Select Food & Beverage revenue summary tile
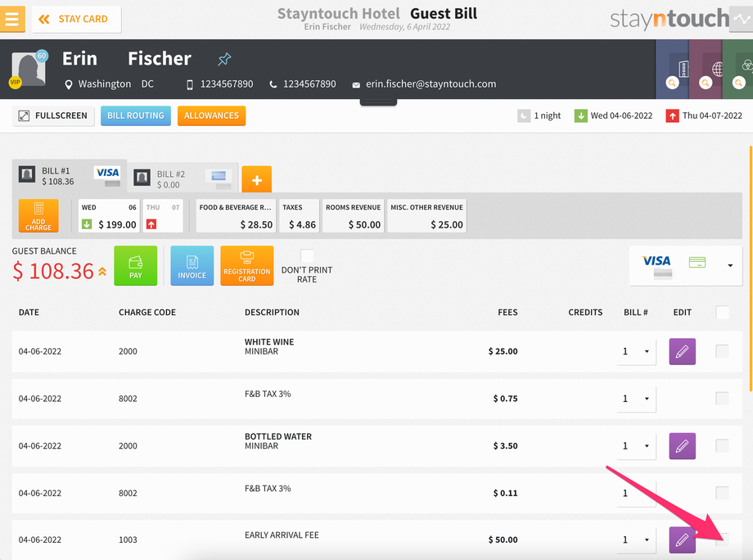753x560 pixels. 236,215
